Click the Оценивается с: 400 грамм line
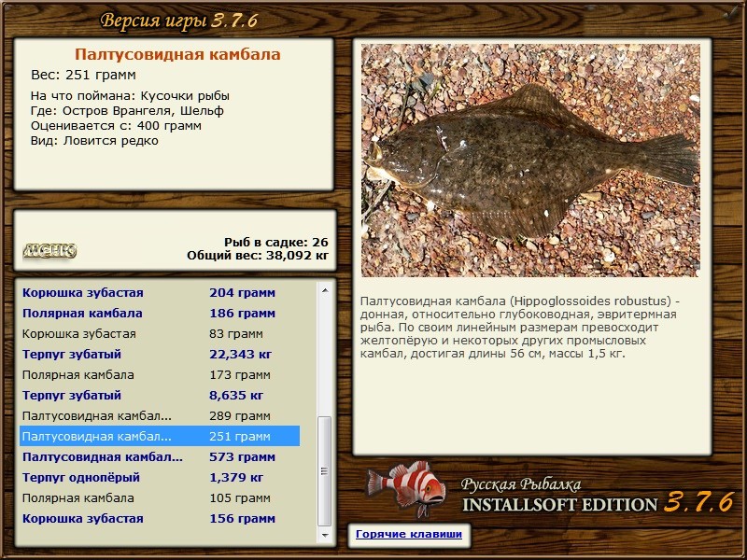 pos(116,126)
